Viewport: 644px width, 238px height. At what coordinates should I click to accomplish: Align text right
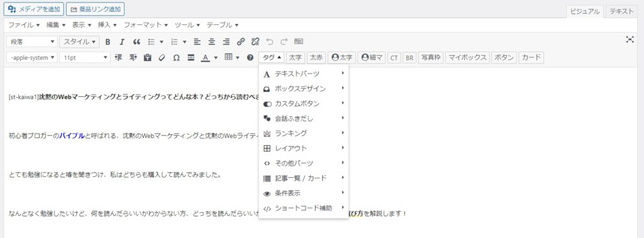[226, 42]
